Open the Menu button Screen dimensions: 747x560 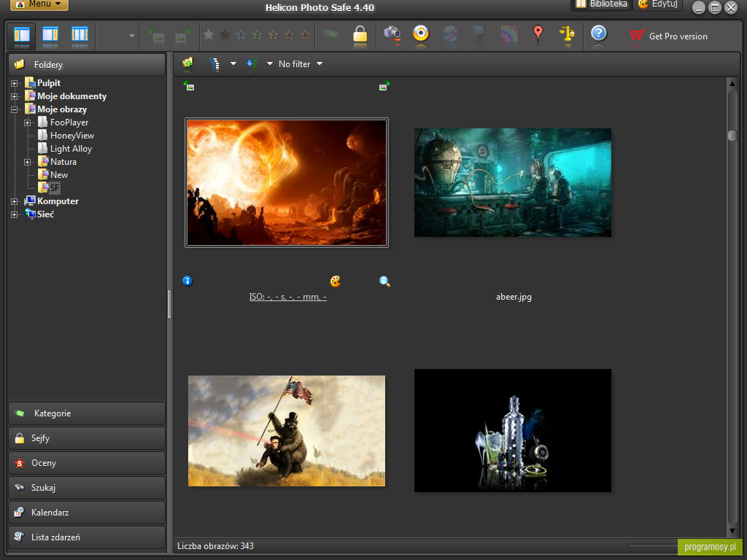tap(39, 4)
